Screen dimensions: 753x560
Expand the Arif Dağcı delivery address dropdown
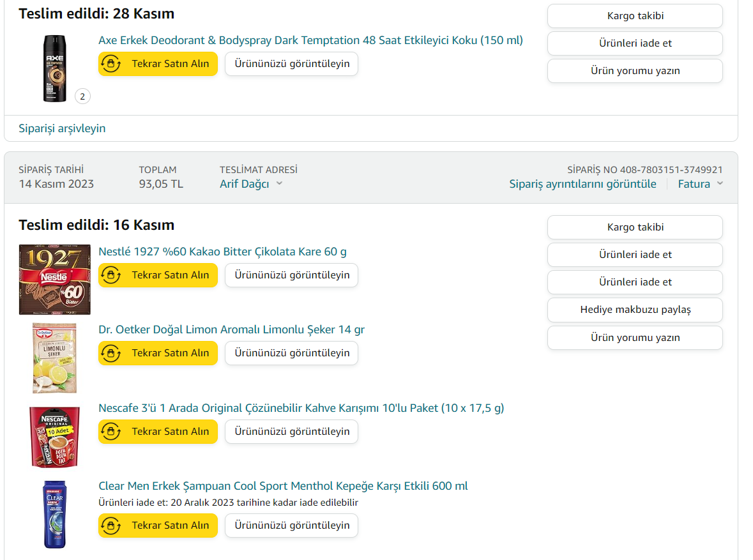click(251, 184)
